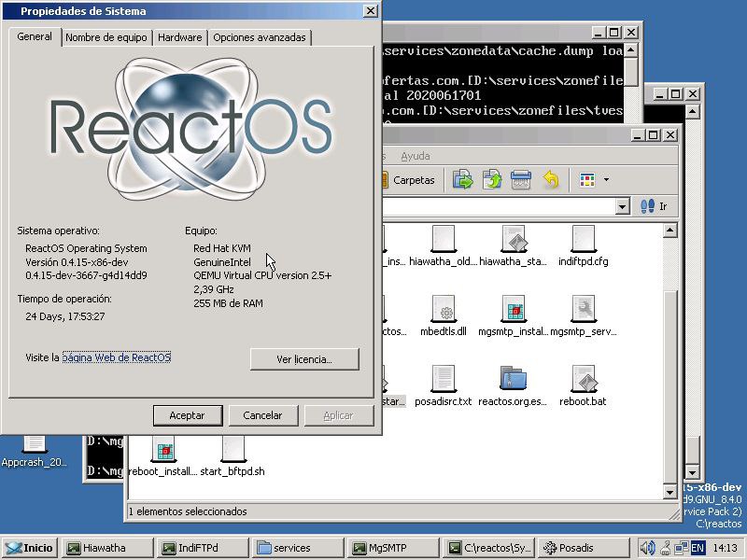Select the Appcrash_20 desktop icon
Viewport: 747px width, 560px height.
click(x=34, y=450)
